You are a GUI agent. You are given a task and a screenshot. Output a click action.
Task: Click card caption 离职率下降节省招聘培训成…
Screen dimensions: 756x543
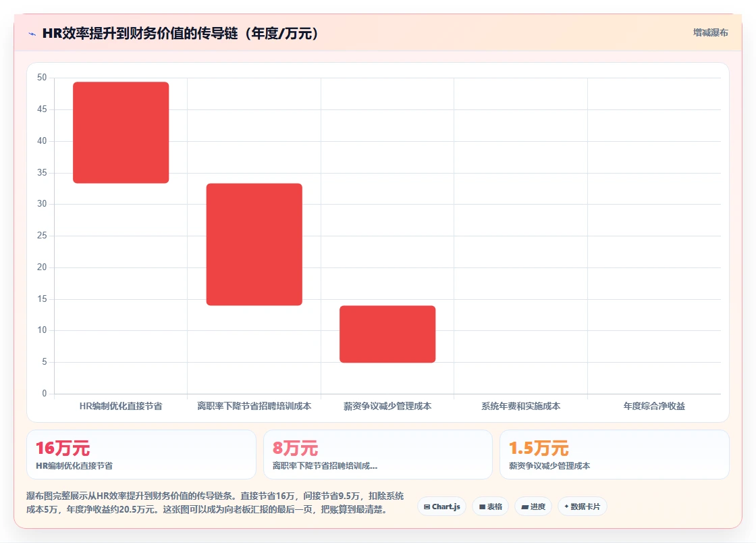(325, 466)
